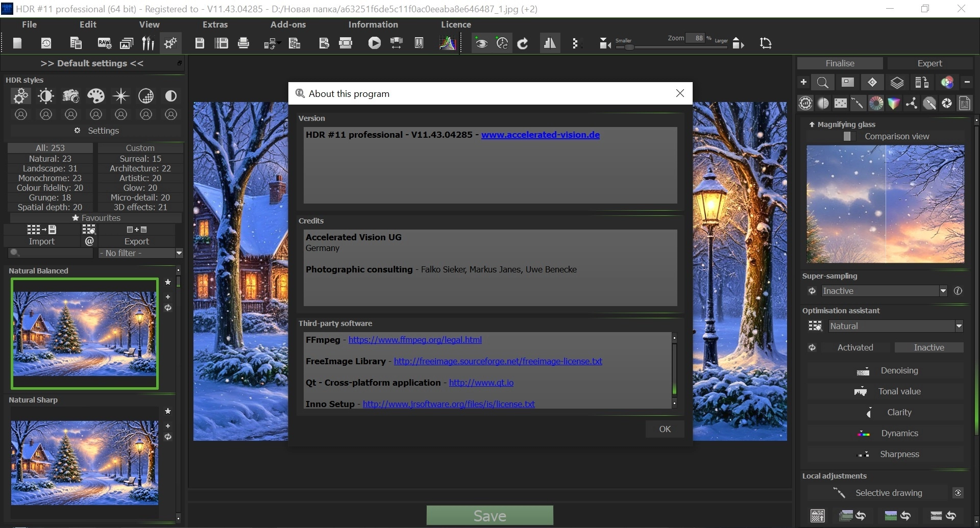The image size is (980, 528).
Task: Click the camera aperture icon in right panel
Action: (947, 104)
